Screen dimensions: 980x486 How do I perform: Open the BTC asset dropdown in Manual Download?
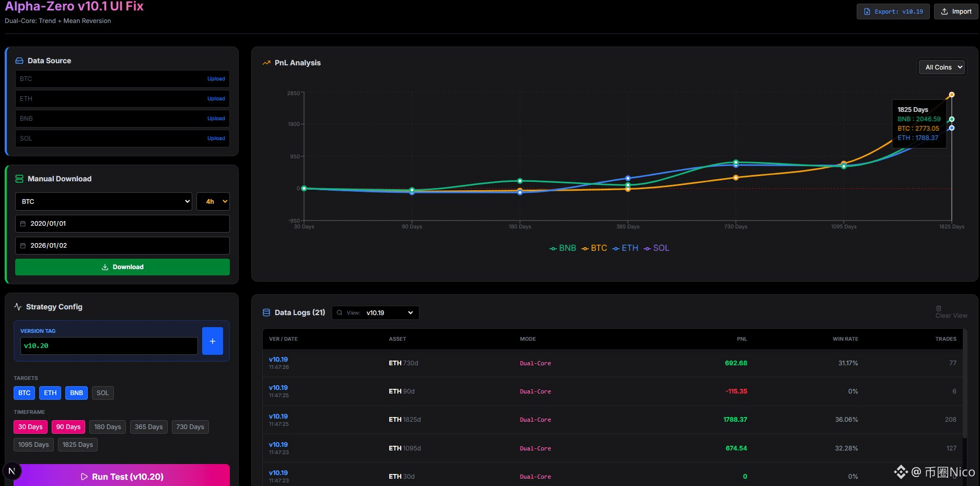click(x=103, y=202)
